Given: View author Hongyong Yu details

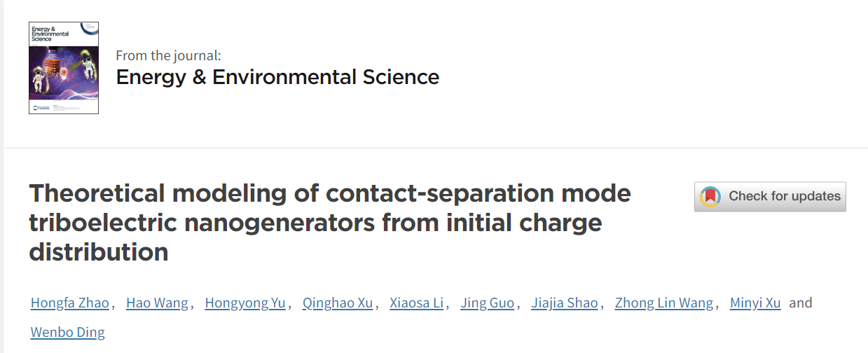Looking at the screenshot, I should pyautogui.click(x=245, y=303).
